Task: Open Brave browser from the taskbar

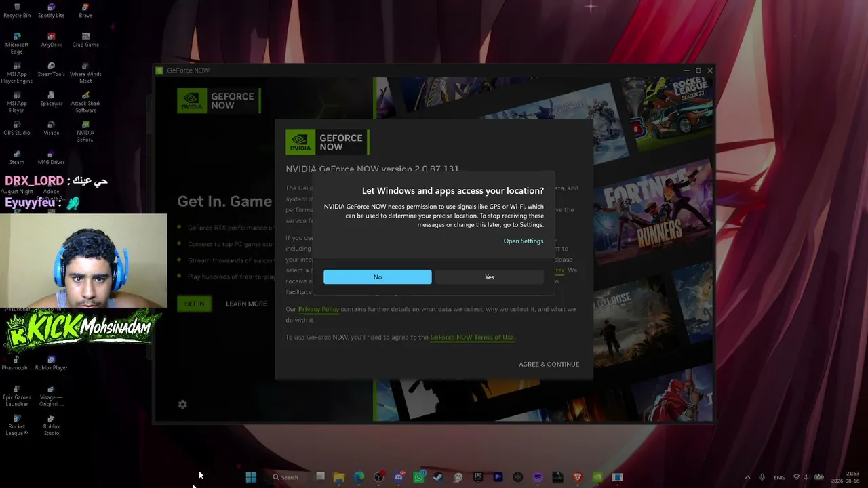Action: [578, 477]
